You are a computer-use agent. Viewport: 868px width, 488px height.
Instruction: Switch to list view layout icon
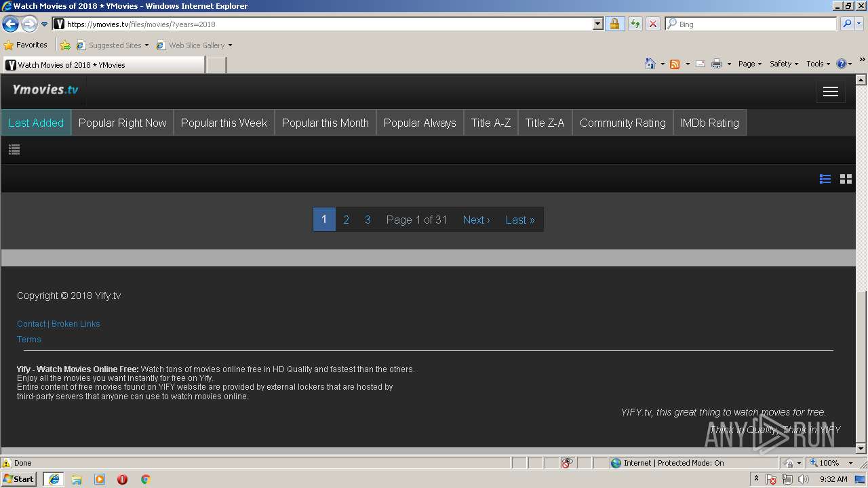(825, 179)
